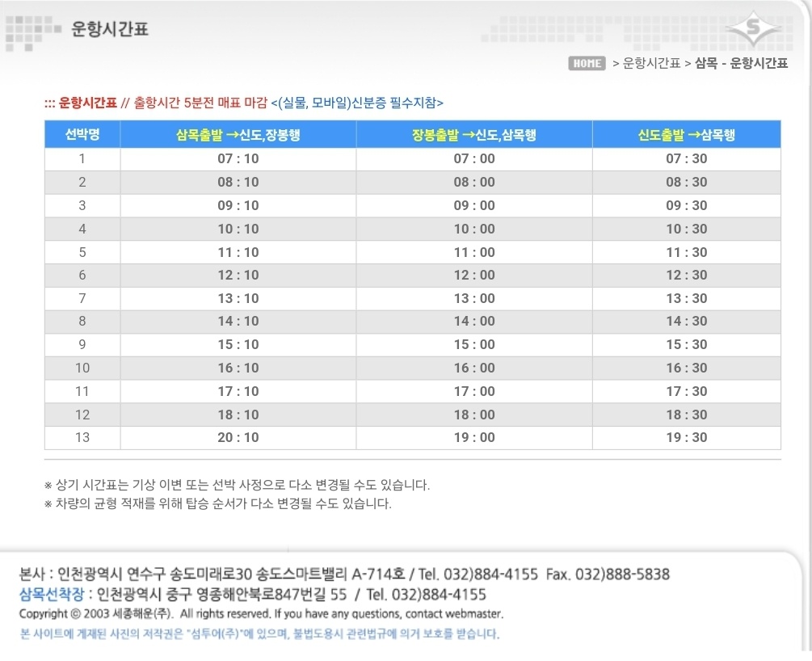Click the 17 : 00 time cell

coord(474,391)
